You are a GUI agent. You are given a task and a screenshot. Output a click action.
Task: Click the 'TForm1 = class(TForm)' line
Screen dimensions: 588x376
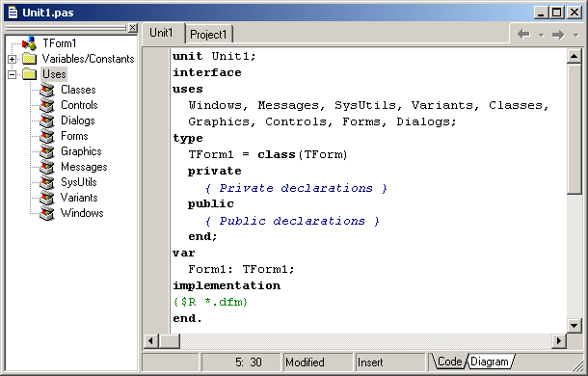268,154
